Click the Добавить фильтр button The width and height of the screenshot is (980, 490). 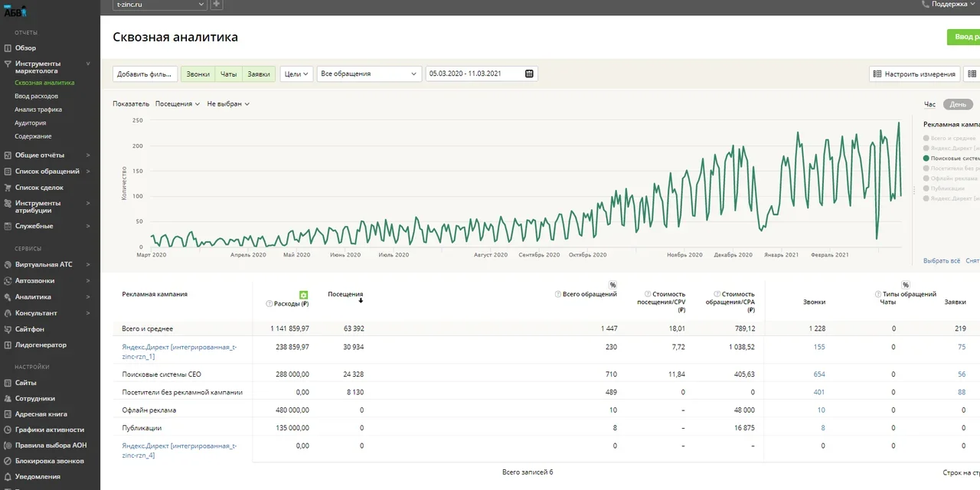click(x=145, y=74)
